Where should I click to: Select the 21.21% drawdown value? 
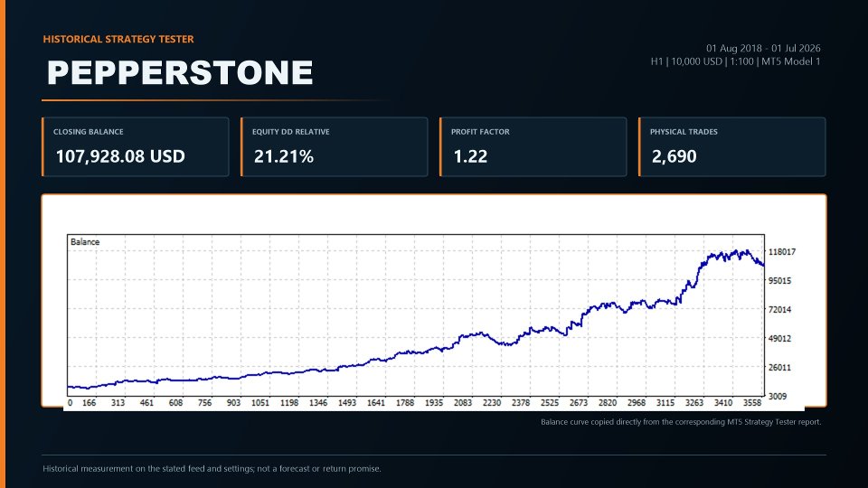(283, 156)
